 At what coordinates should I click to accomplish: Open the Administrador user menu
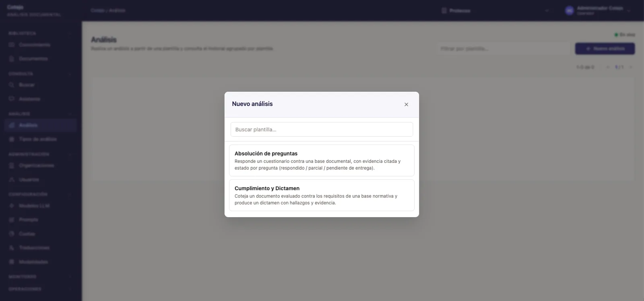click(597, 10)
